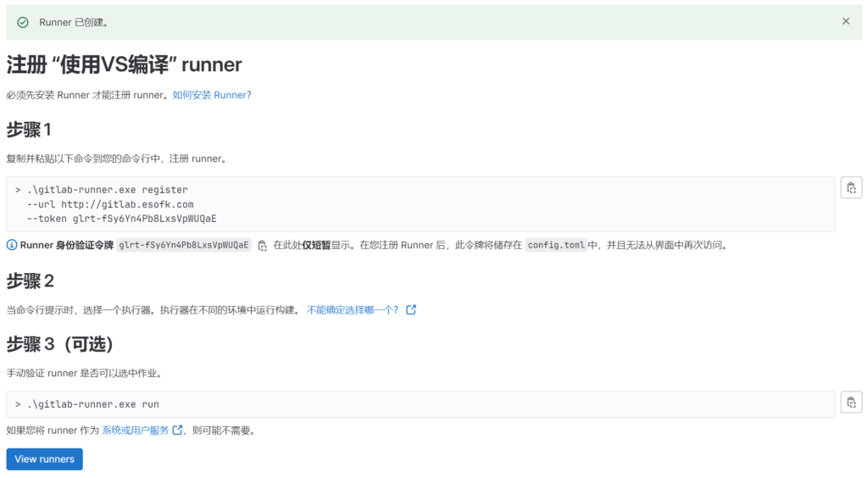Open the "系统或用户服务" link
Image resolution: width=868 pixels, height=478 pixels.
(136, 431)
